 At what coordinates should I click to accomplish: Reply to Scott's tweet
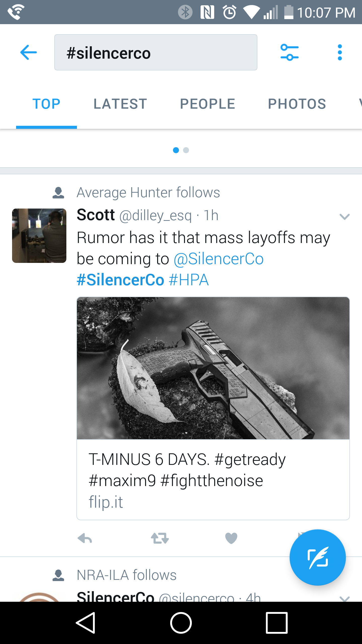point(85,538)
